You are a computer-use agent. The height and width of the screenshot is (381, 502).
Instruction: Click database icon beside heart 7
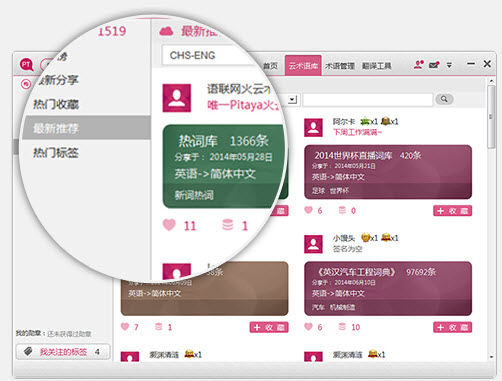click(159, 327)
